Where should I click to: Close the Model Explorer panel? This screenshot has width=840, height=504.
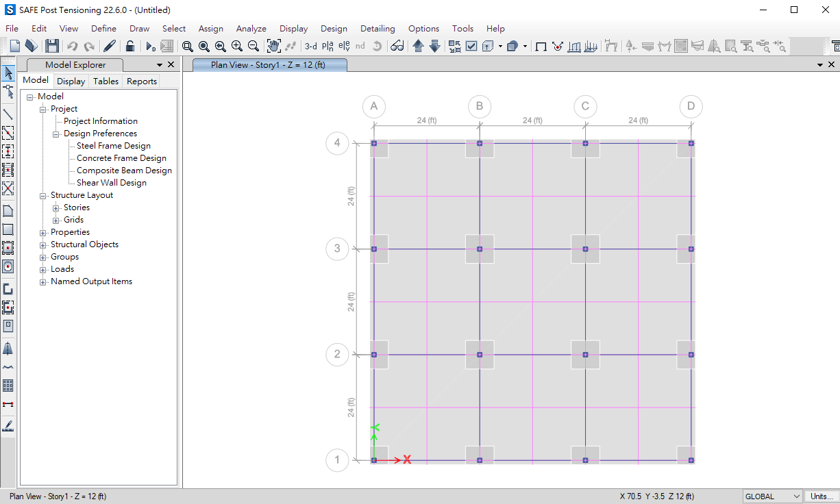tap(171, 64)
